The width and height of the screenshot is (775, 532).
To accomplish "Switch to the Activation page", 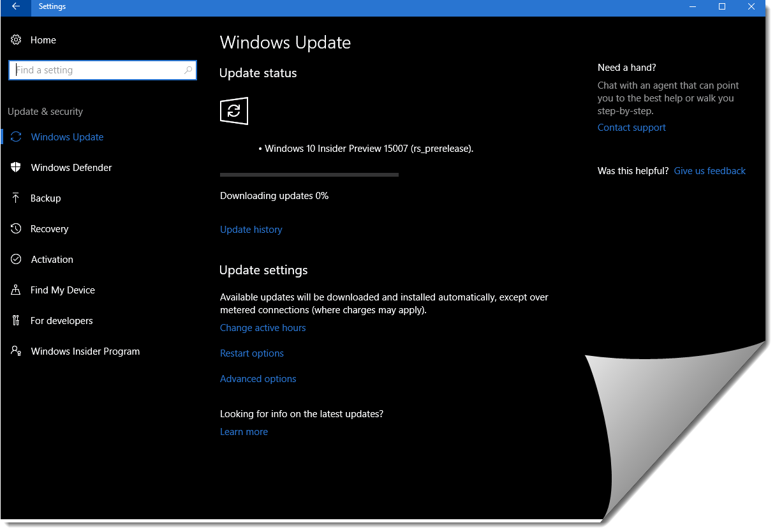I will [52, 260].
